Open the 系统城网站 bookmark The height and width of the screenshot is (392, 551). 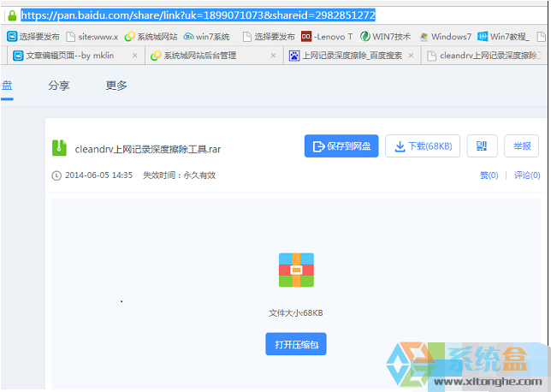click(151, 37)
